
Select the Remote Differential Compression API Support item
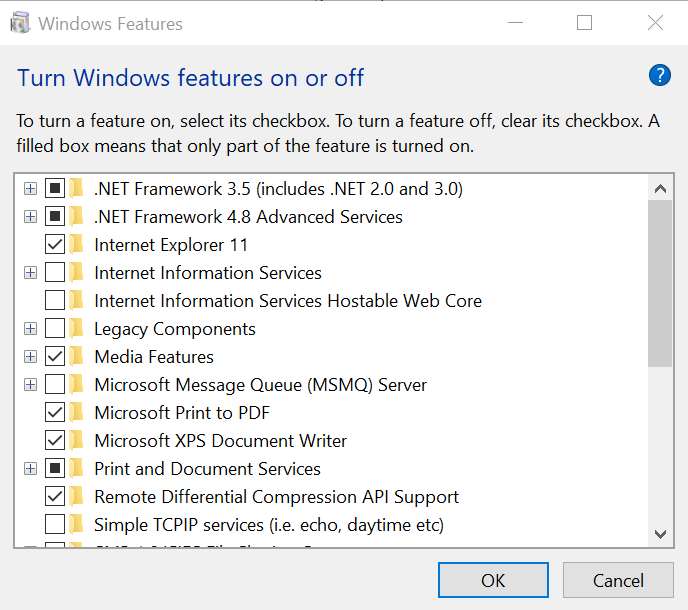coord(276,497)
